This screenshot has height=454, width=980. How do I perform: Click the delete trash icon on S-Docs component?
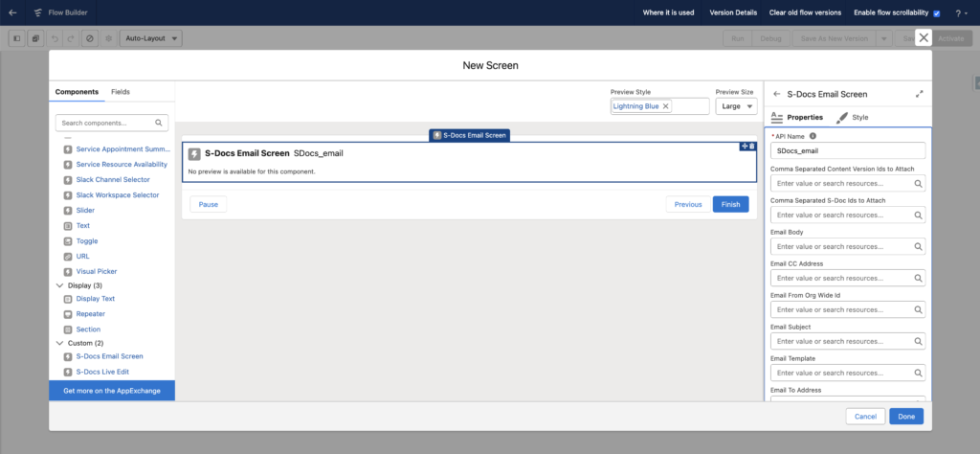point(752,147)
